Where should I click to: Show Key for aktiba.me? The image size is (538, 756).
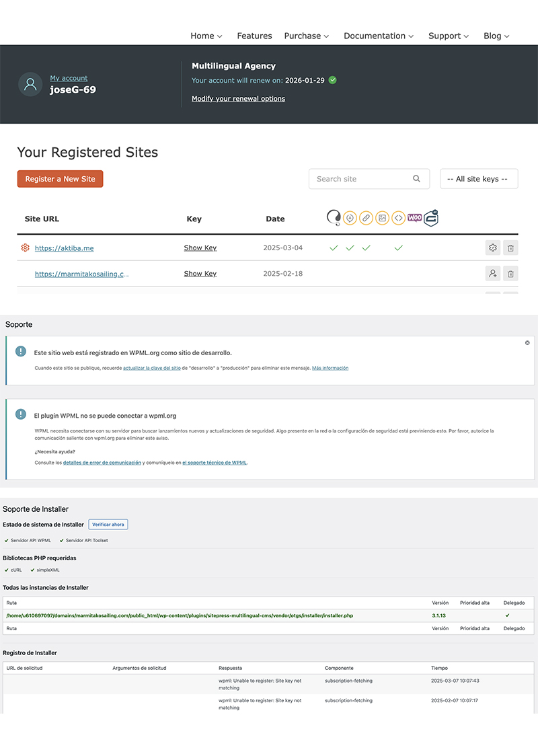click(x=200, y=248)
